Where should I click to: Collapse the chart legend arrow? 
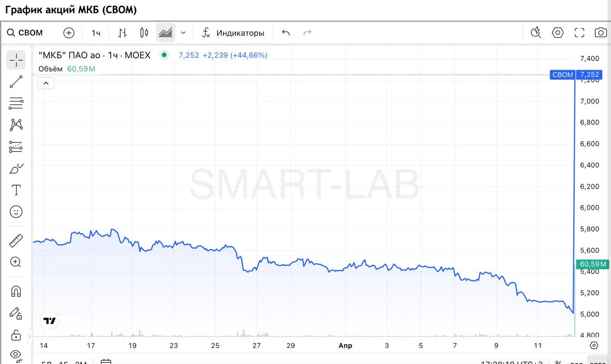46,83
